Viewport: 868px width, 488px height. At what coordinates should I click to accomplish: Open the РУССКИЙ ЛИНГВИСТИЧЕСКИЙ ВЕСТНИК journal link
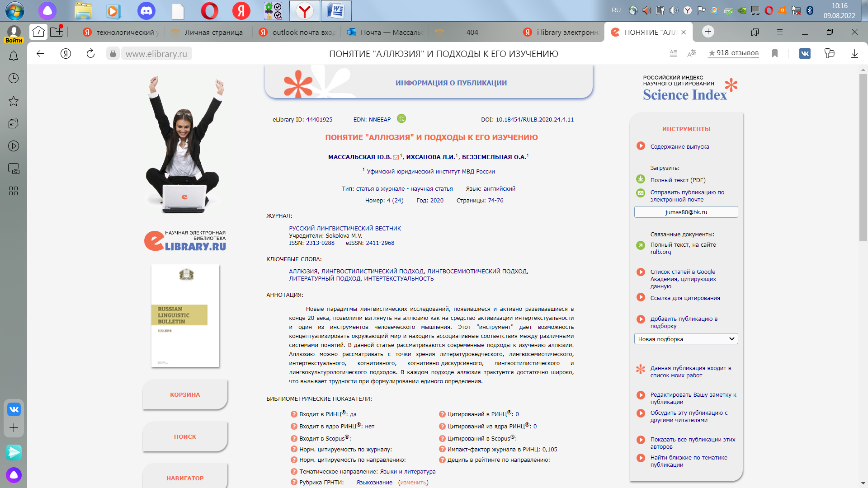345,228
